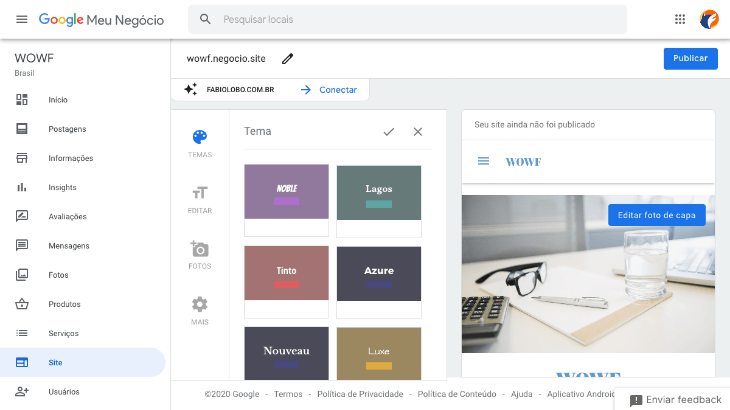This screenshot has height=410, width=730.
Task: Click the Serviços list icon
Action: [x=22, y=333]
